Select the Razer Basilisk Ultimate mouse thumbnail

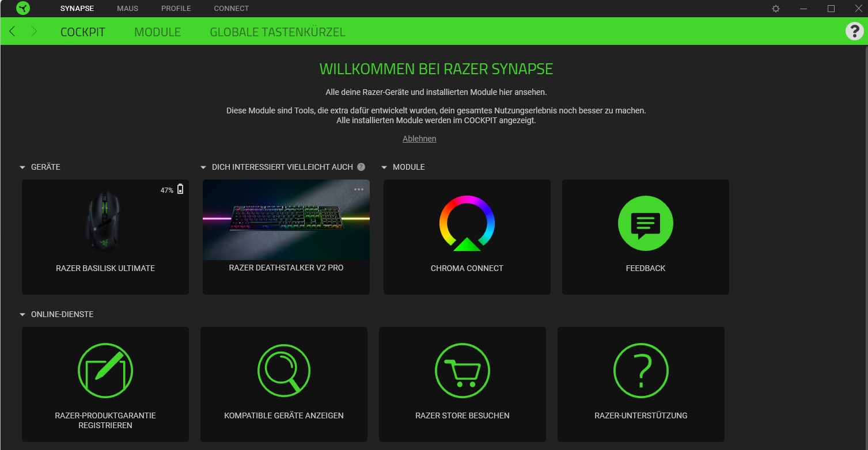(105, 222)
